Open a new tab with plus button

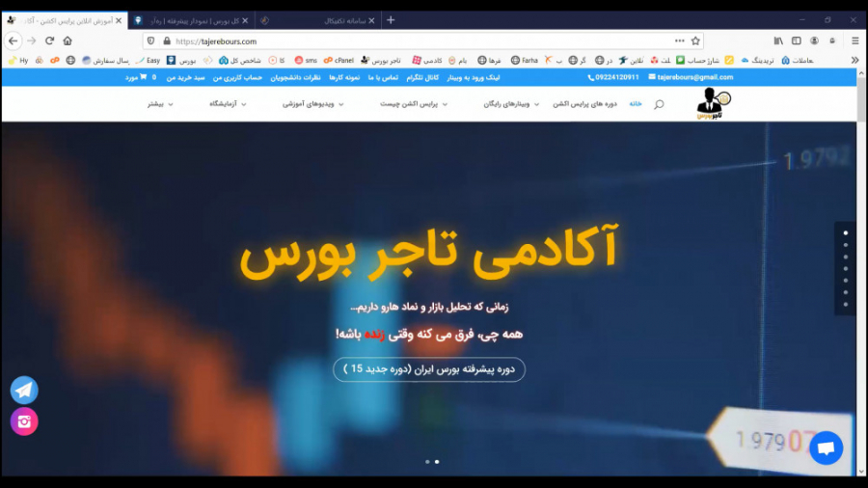point(391,20)
